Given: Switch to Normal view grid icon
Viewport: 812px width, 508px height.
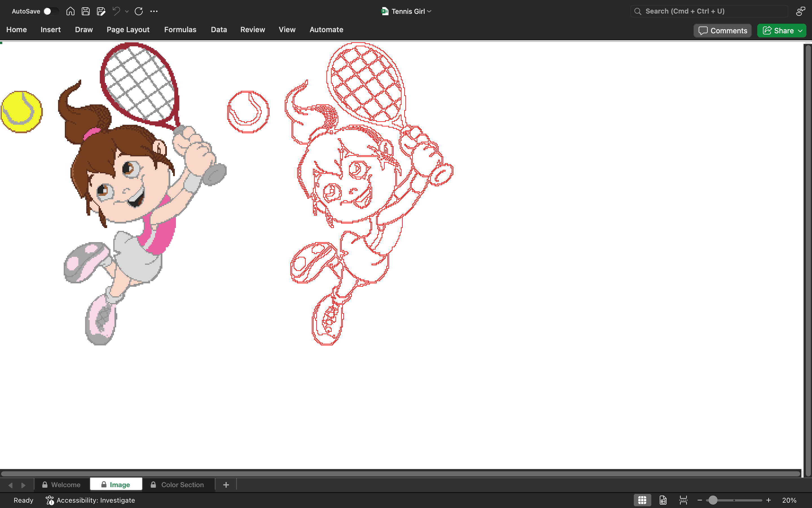Looking at the screenshot, I should tap(642, 500).
